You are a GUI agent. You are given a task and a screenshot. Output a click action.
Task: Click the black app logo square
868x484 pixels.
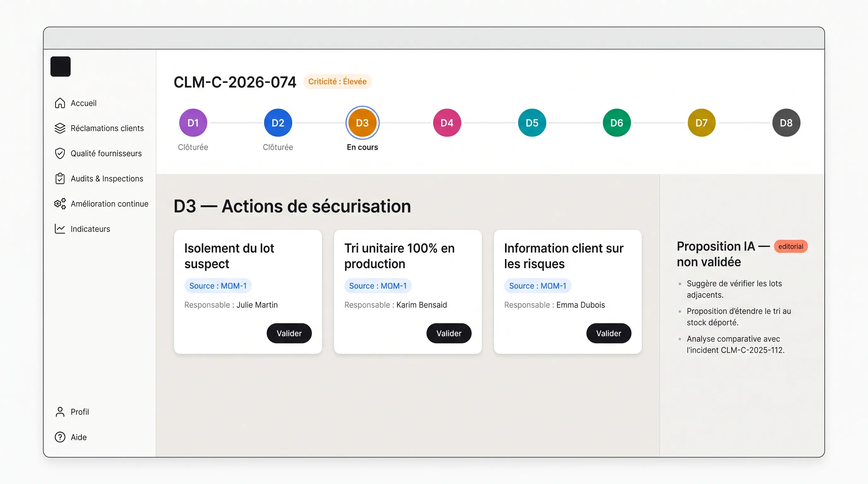[x=61, y=66]
